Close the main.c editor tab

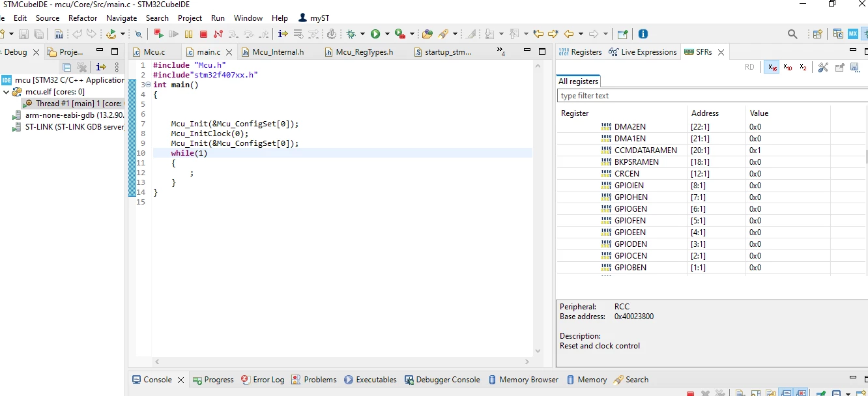[230, 52]
